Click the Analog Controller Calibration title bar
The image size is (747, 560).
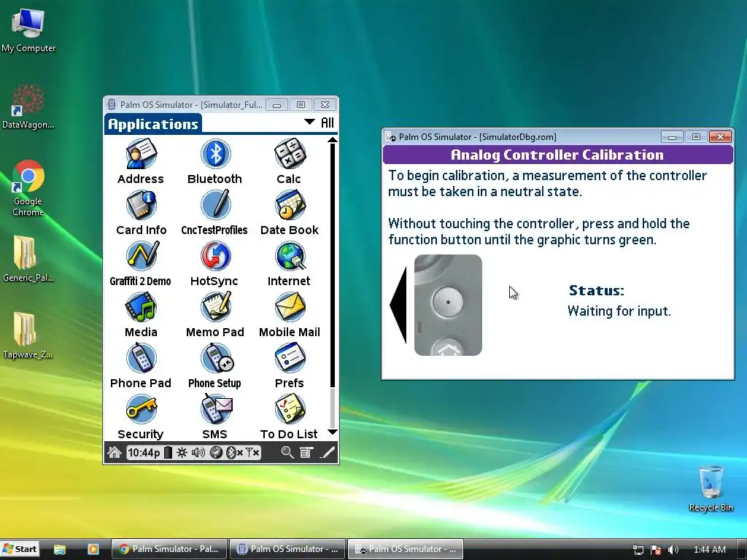coord(557,155)
